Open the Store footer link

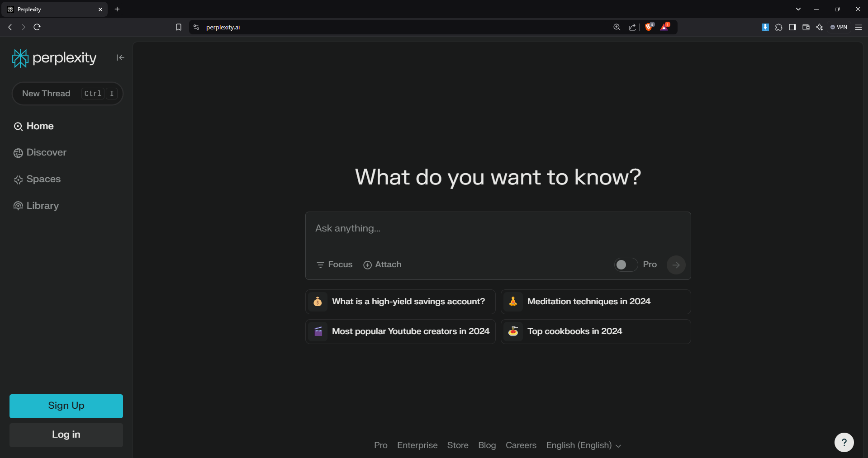coord(458,445)
